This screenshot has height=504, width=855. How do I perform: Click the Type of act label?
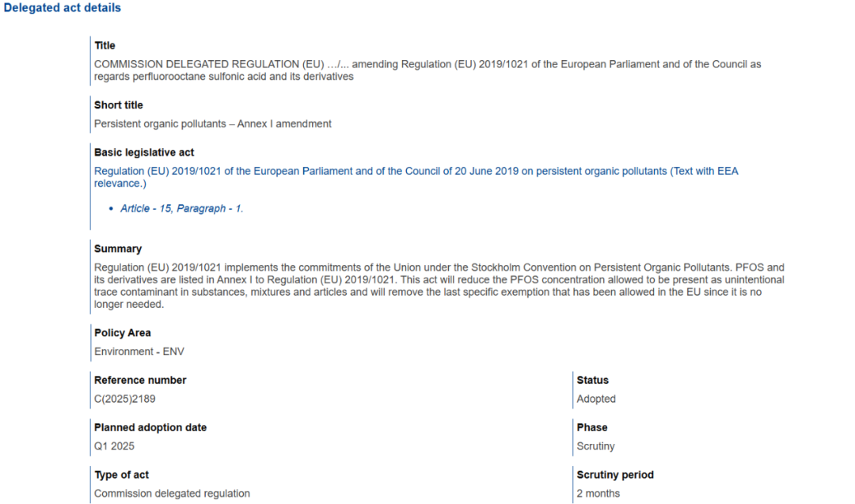(x=122, y=476)
